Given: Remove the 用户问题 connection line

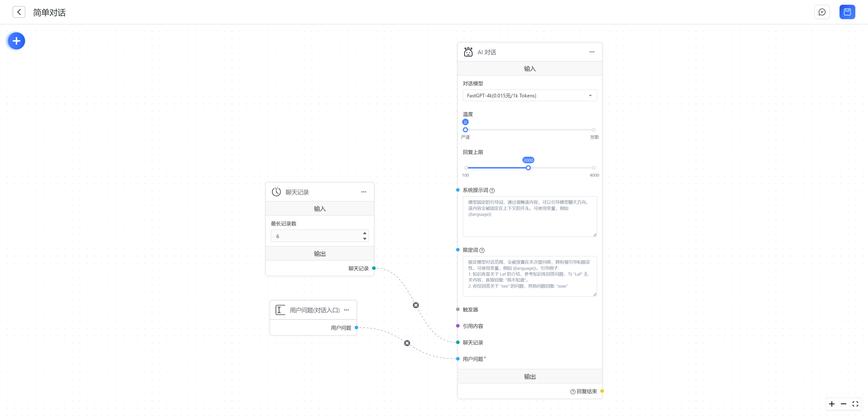Looking at the screenshot, I should tap(407, 343).
